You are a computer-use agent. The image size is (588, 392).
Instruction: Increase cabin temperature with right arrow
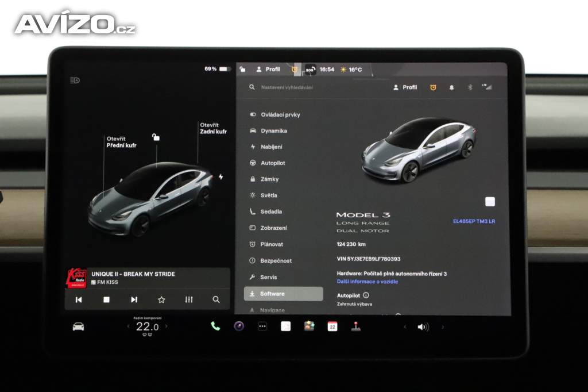pos(167,326)
